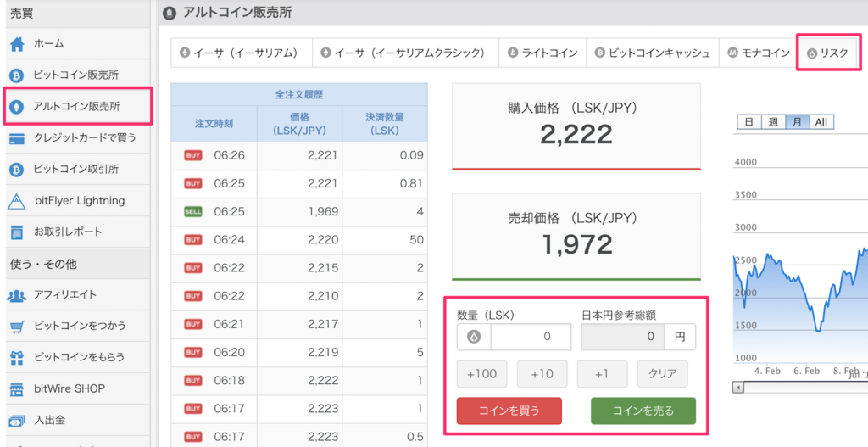The width and height of the screenshot is (868, 447).
Task: Set chart range to All
Action: 821,122
